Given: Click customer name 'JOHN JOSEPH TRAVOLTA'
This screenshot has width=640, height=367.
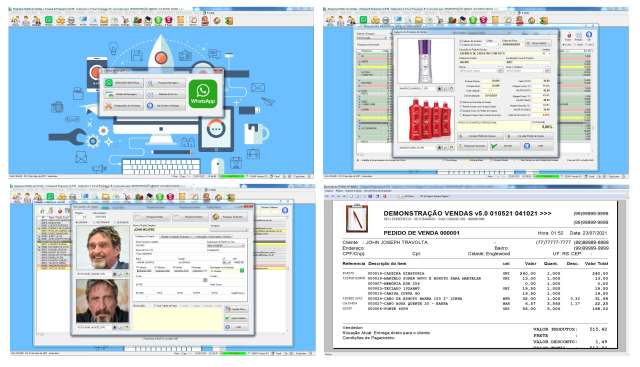Looking at the screenshot, I should 396,242.
